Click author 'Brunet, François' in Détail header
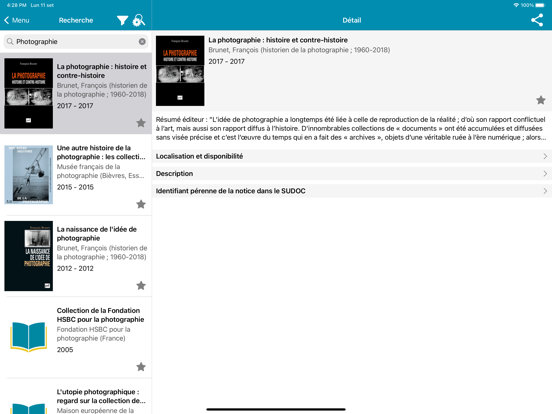 pos(299,50)
